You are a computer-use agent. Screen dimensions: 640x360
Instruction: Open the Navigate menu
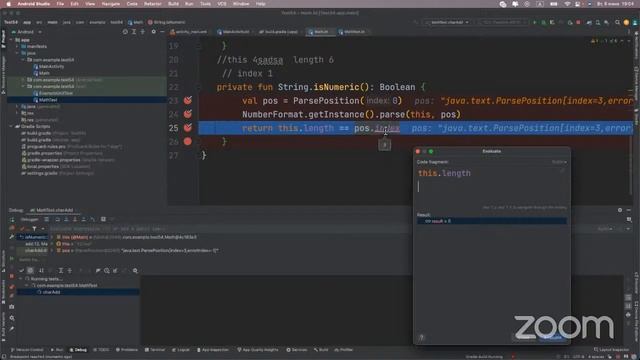111,4
